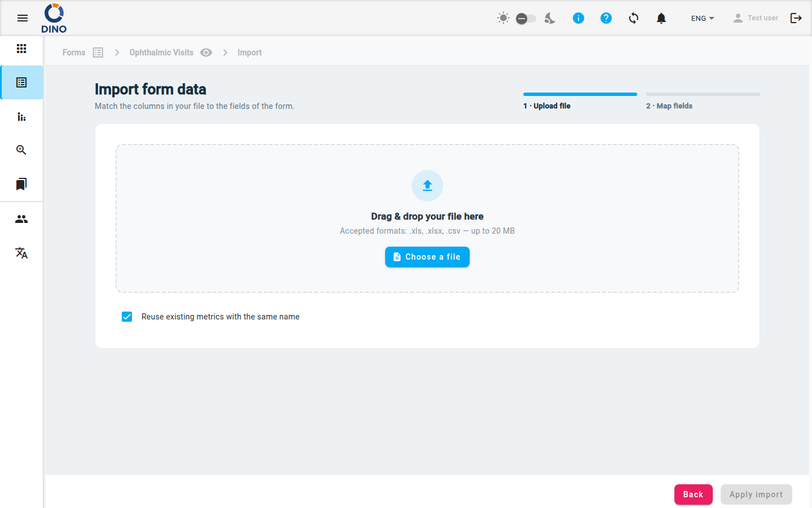This screenshot has width=812, height=508.
Task: Click the Import breadcrumb
Action: pyautogui.click(x=249, y=52)
